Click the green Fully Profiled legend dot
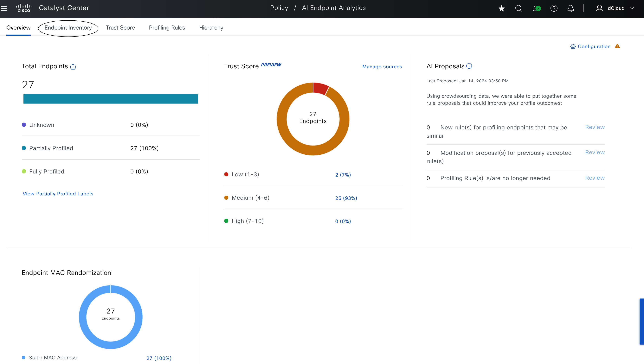The image size is (644, 364). (24, 171)
